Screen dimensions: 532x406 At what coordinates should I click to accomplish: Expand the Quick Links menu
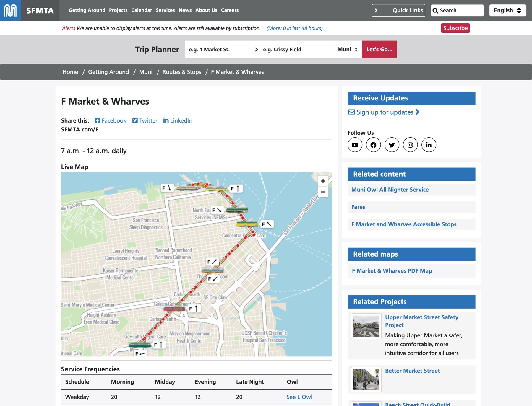pyautogui.click(x=398, y=10)
